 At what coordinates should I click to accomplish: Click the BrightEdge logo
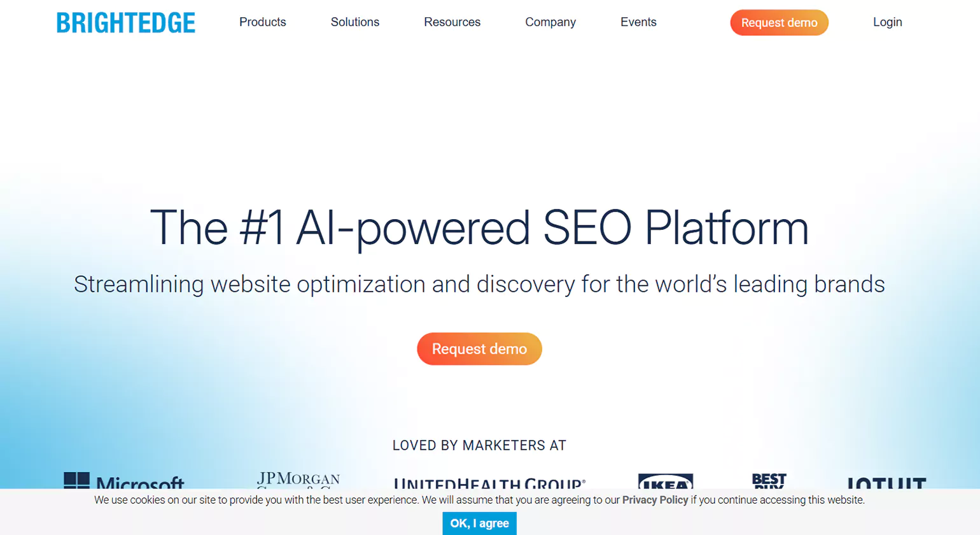126,23
